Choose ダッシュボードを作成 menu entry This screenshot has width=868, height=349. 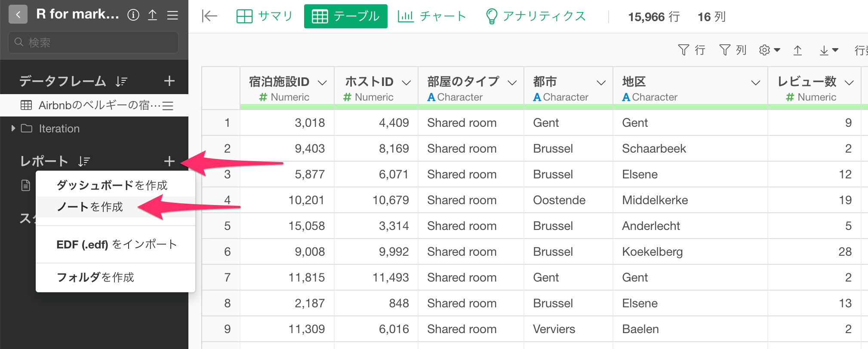click(112, 185)
